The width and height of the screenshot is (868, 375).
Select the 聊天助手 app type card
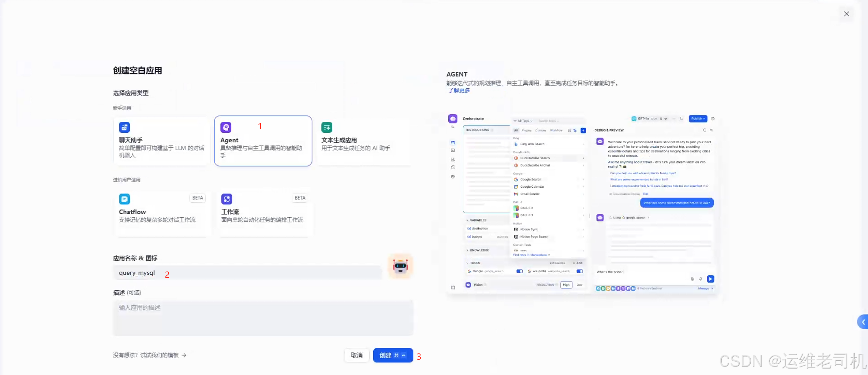161,141
